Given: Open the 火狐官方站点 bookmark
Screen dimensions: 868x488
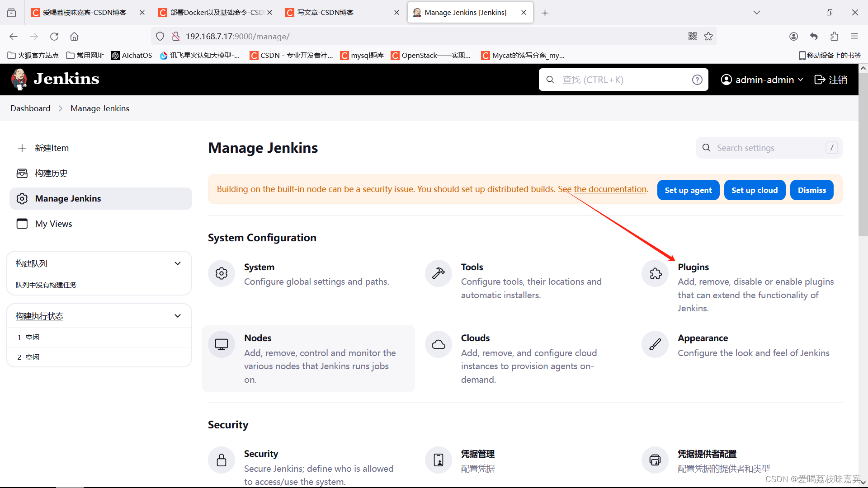Looking at the screenshot, I should coord(33,56).
